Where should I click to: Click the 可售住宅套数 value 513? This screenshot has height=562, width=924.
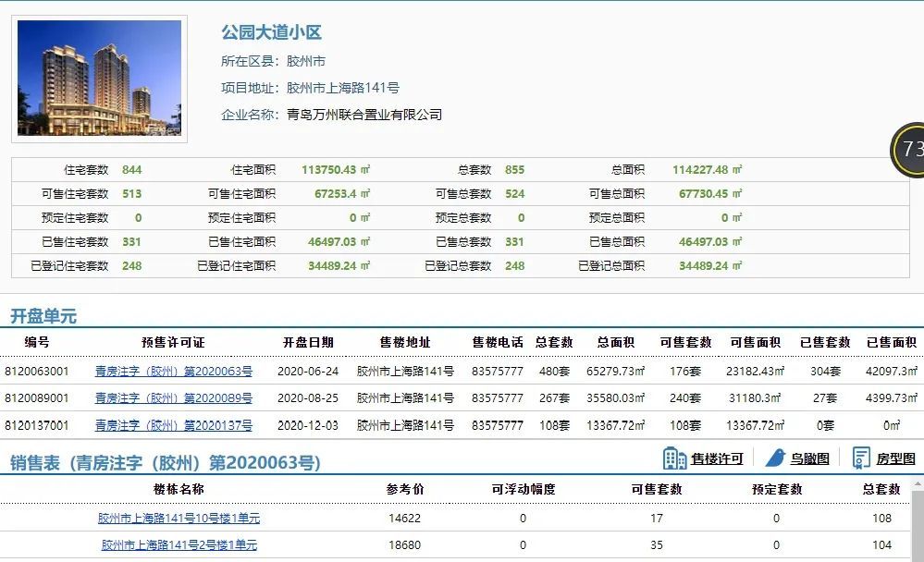tap(132, 194)
